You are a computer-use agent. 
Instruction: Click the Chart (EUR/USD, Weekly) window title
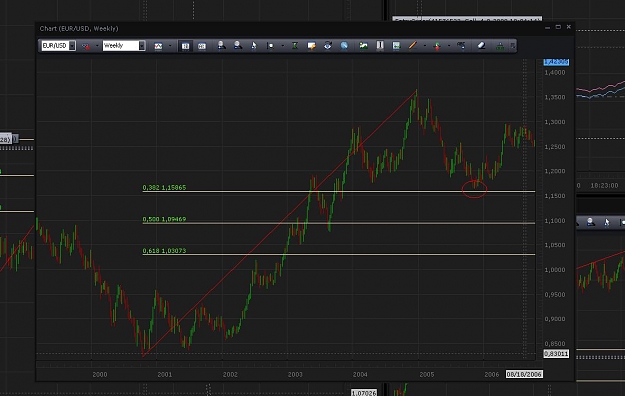79,28
